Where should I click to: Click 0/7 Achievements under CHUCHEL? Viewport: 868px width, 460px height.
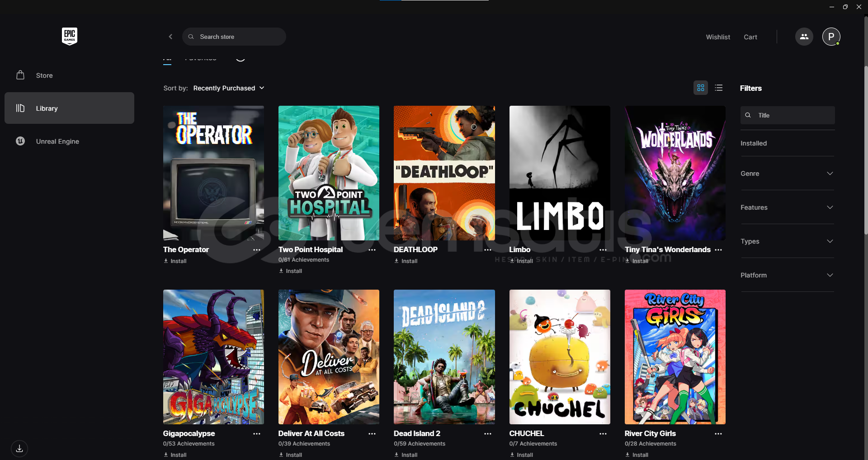point(533,444)
